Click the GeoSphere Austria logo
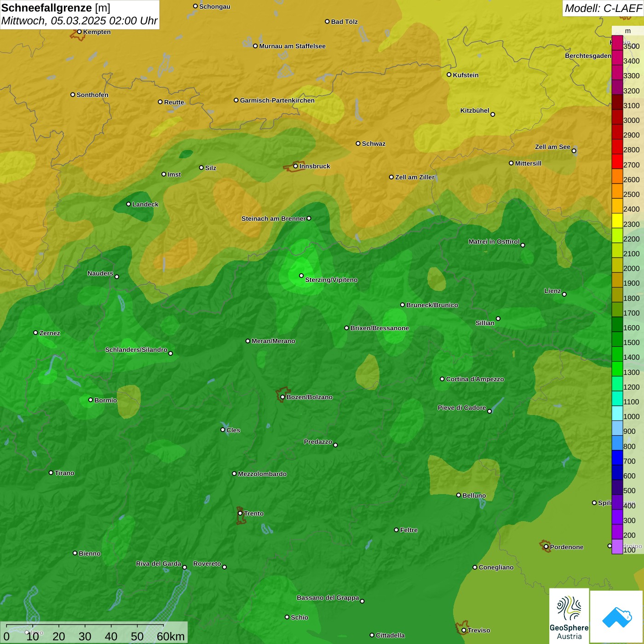 point(569,616)
